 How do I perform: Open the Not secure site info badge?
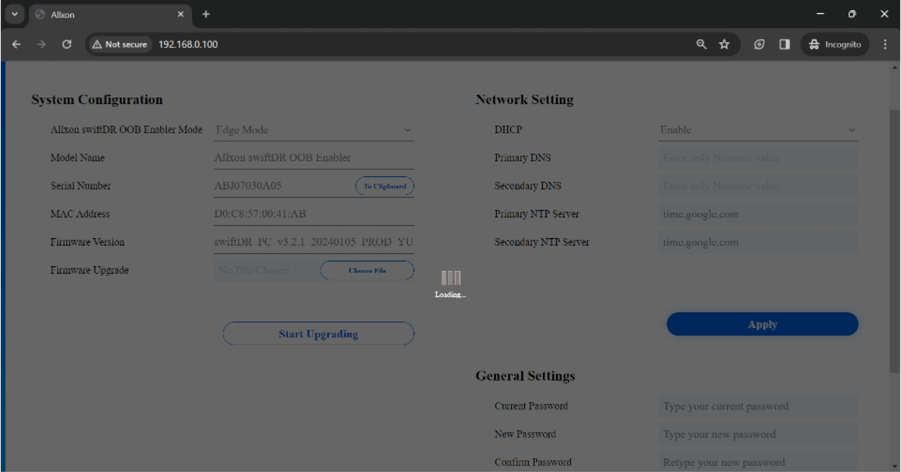[x=120, y=44]
